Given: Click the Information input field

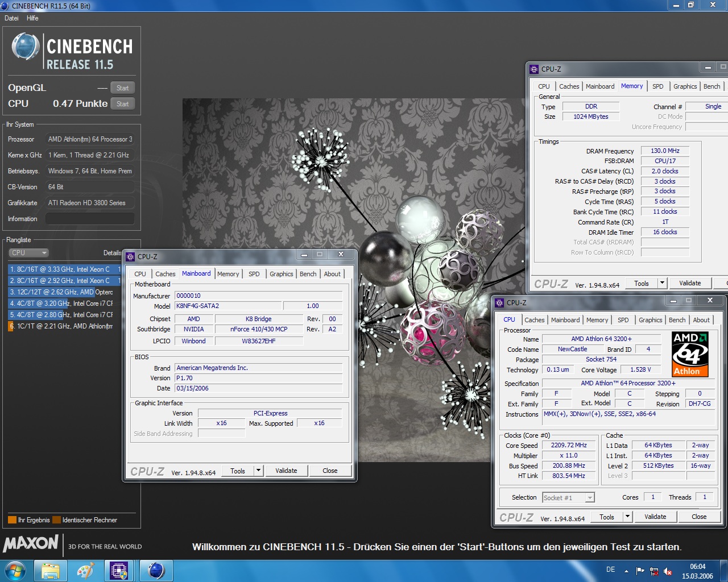Looking at the screenshot, I should click(90, 219).
